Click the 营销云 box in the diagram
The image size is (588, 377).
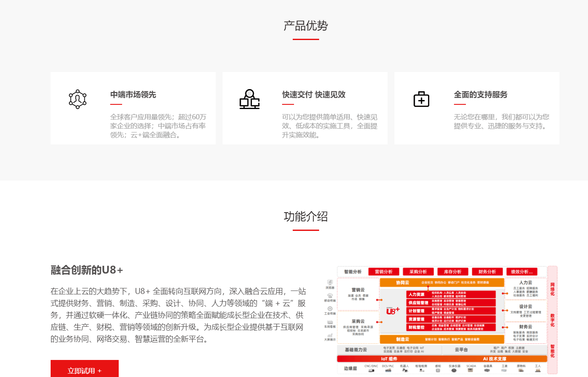click(x=358, y=294)
